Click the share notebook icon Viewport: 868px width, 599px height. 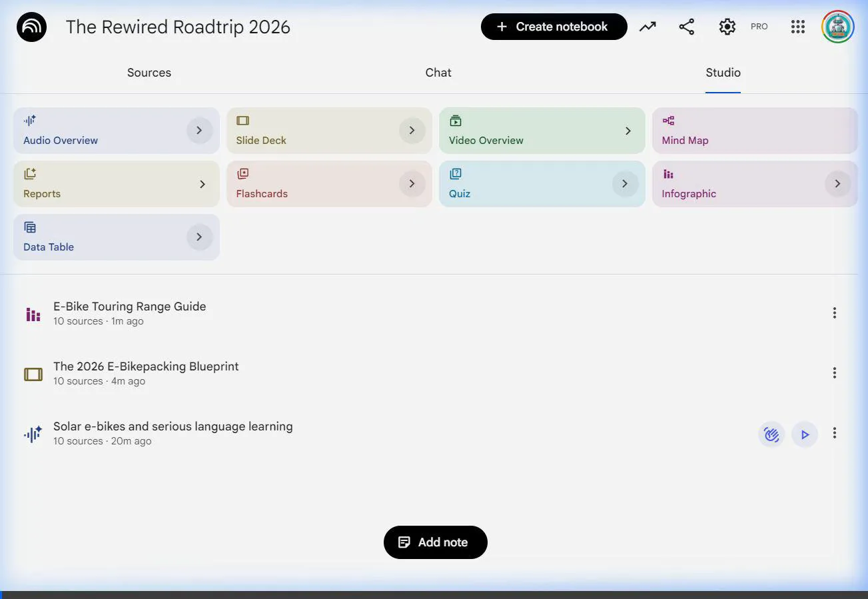click(x=686, y=27)
